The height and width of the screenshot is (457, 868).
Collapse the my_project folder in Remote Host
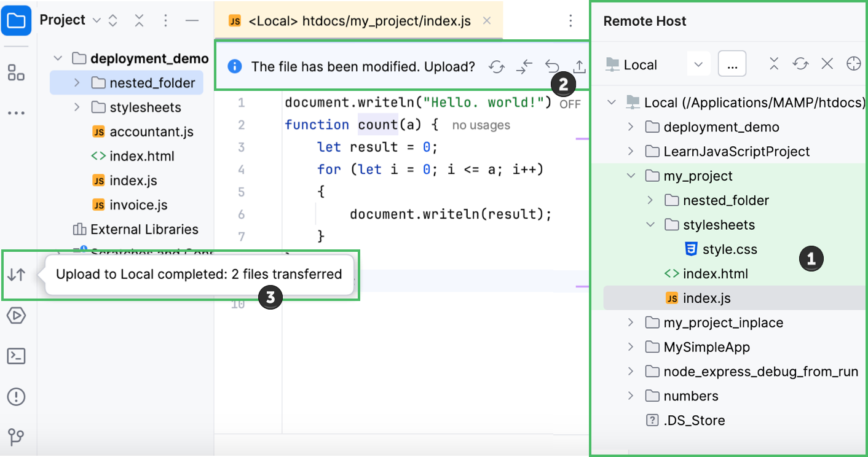tap(631, 175)
